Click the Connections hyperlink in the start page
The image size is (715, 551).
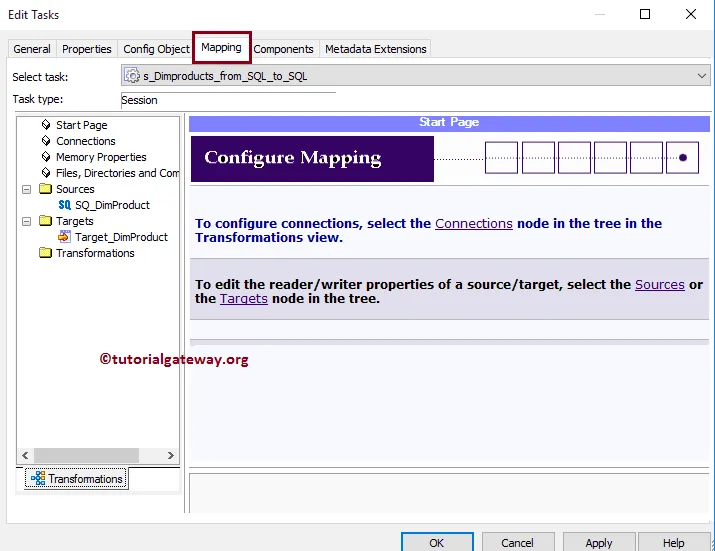pyautogui.click(x=474, y=224)
